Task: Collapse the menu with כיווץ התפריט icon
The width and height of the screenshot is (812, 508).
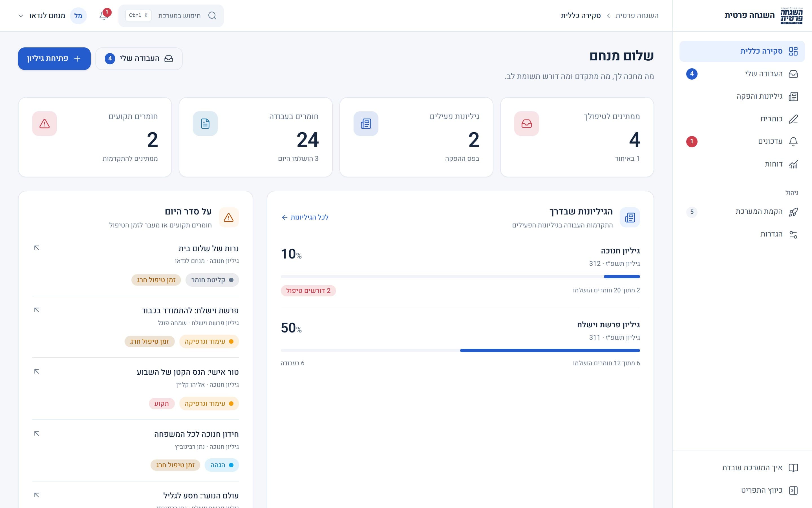Action: coord(793,490)
